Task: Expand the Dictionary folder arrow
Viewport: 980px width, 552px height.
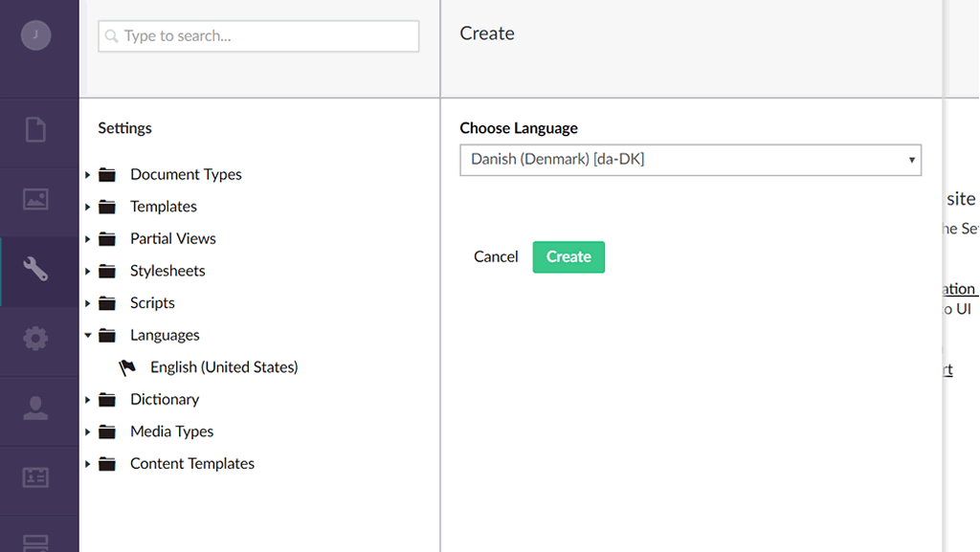Action: [x=88, y=400]
